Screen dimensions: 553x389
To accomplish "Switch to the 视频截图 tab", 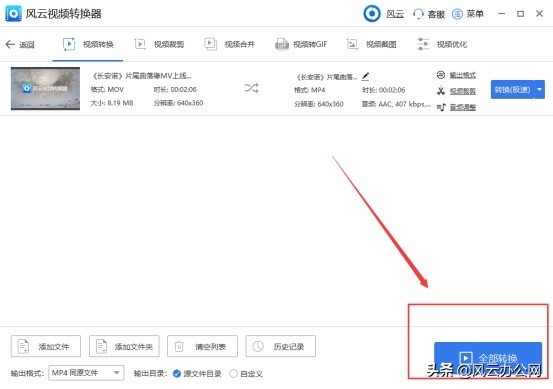I will 371,44.
